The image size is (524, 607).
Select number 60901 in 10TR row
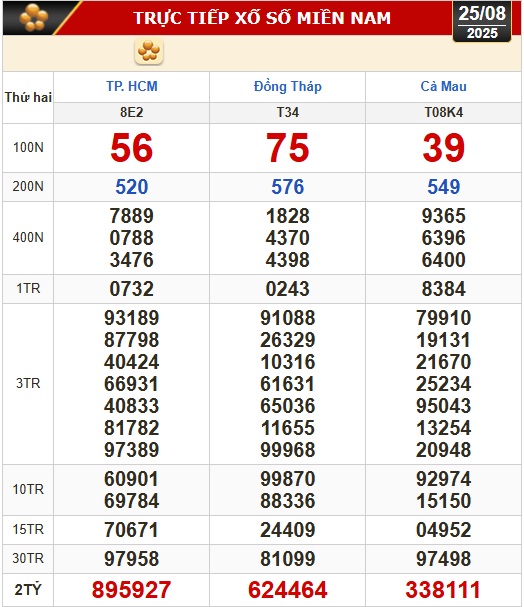(x=132, y=479)
